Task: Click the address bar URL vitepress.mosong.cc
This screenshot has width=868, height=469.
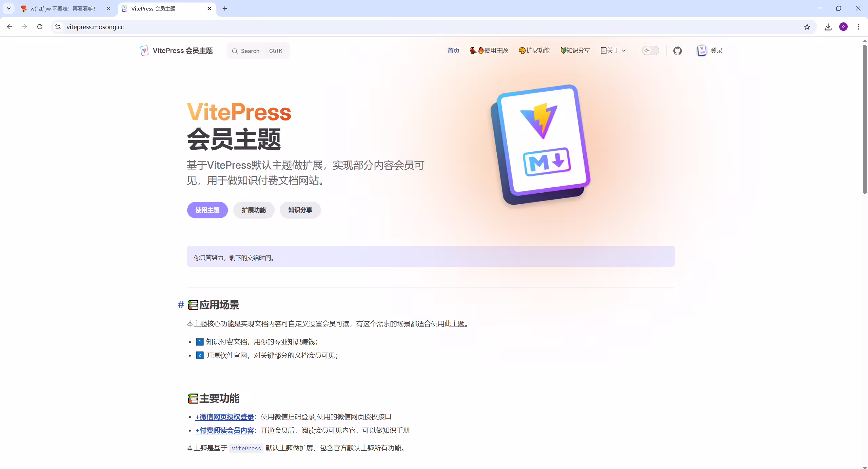Action: tap(95, 27)
